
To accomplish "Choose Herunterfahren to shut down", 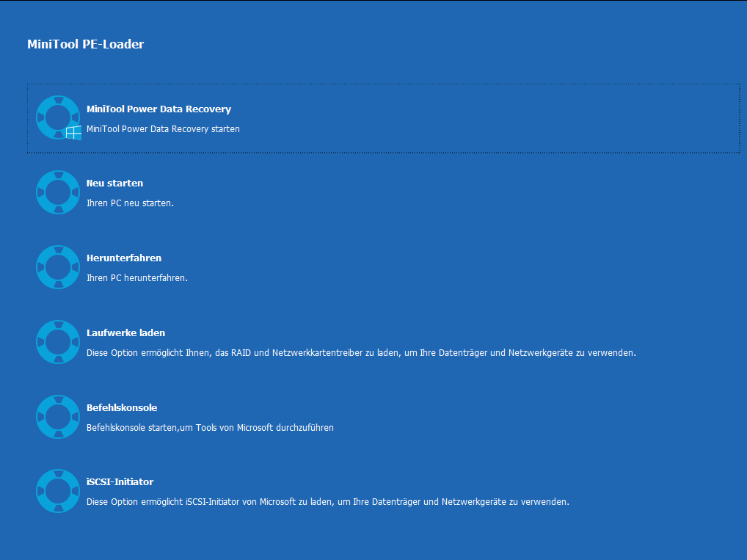I will click(x=124, y=258).
